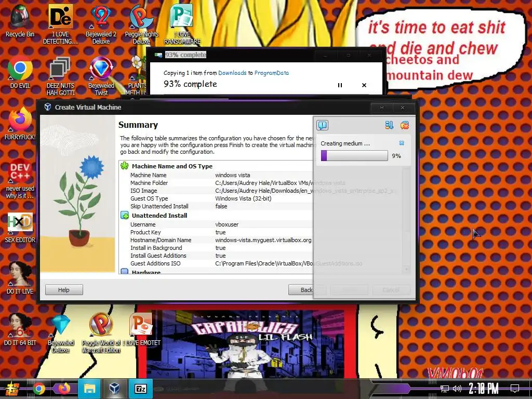Image resolution: width=532 pixels, height=399 pixels.
Task: Open the I LOVE RANSOMWARE Publisher shortcut
Action: tap(182, 24)
